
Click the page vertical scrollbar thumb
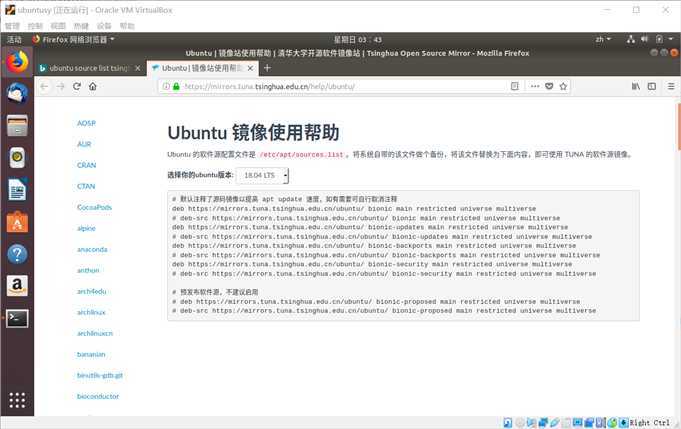click(678, 127)
